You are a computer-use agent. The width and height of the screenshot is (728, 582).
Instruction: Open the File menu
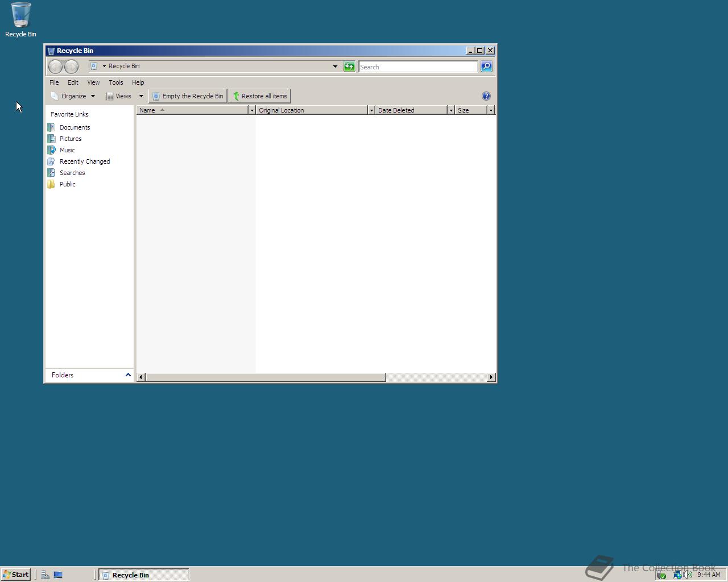54,82
